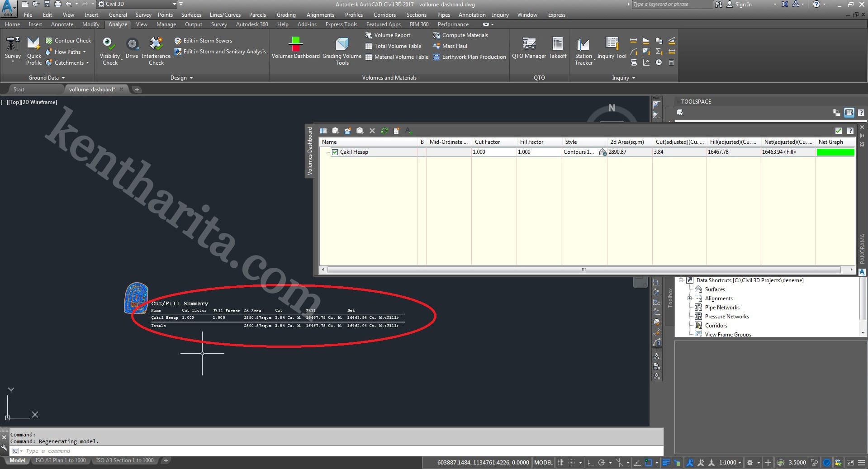Open the Corridors menu

point(384,15)
